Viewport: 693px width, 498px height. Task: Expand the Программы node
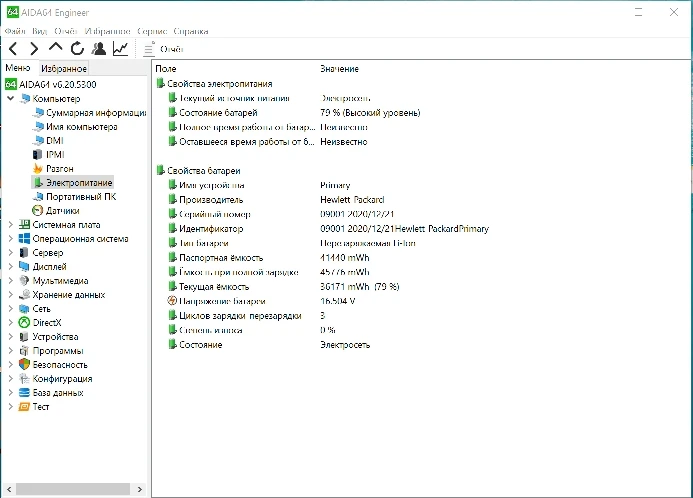pyautogui.click(x=11, y=351)
